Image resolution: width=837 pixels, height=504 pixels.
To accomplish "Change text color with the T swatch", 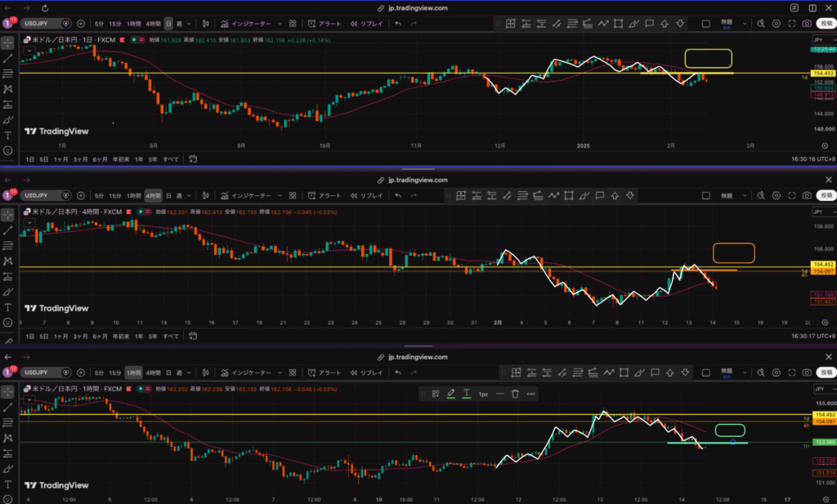I will tap(467, 394).
